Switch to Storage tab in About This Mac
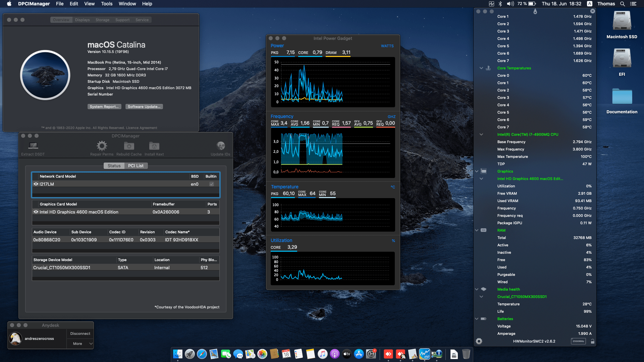 point(102,20)
